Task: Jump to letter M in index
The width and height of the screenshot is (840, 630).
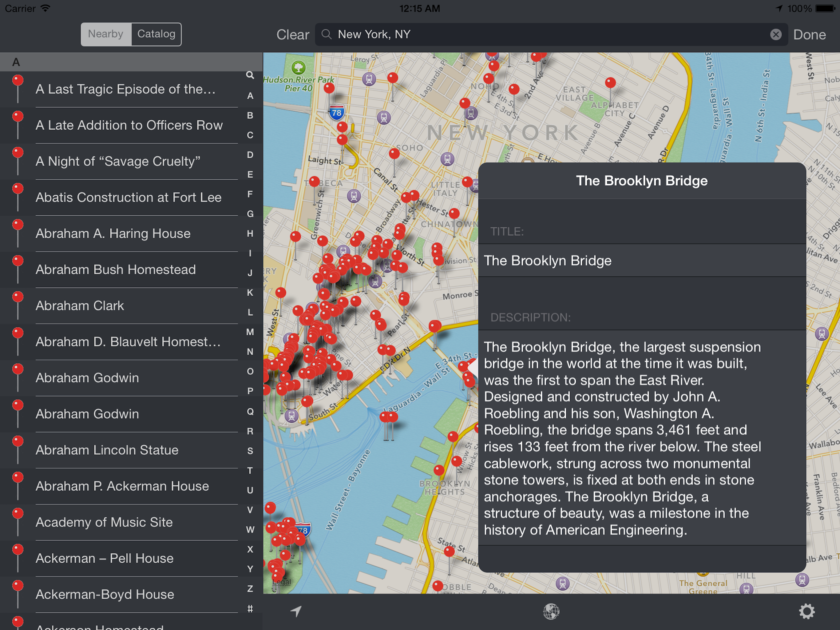Action: pos(250,332)
